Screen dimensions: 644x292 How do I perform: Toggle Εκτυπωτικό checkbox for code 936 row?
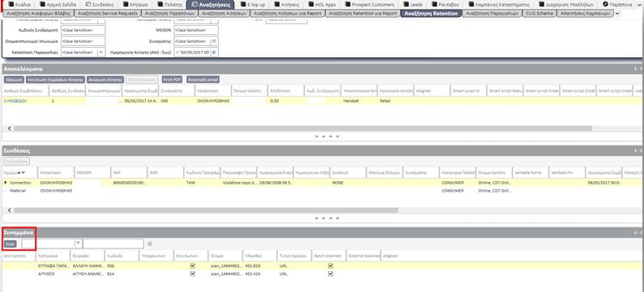point(193,266)
